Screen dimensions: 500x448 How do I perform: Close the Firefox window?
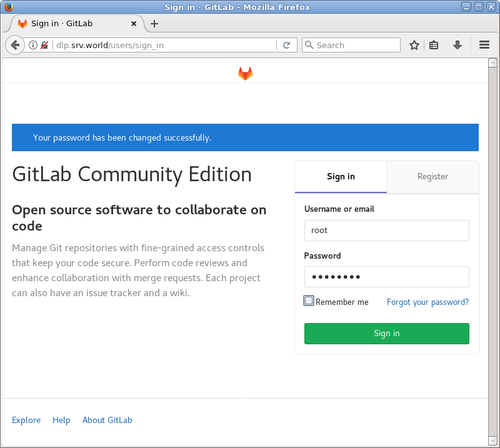[x=491, y=7]
